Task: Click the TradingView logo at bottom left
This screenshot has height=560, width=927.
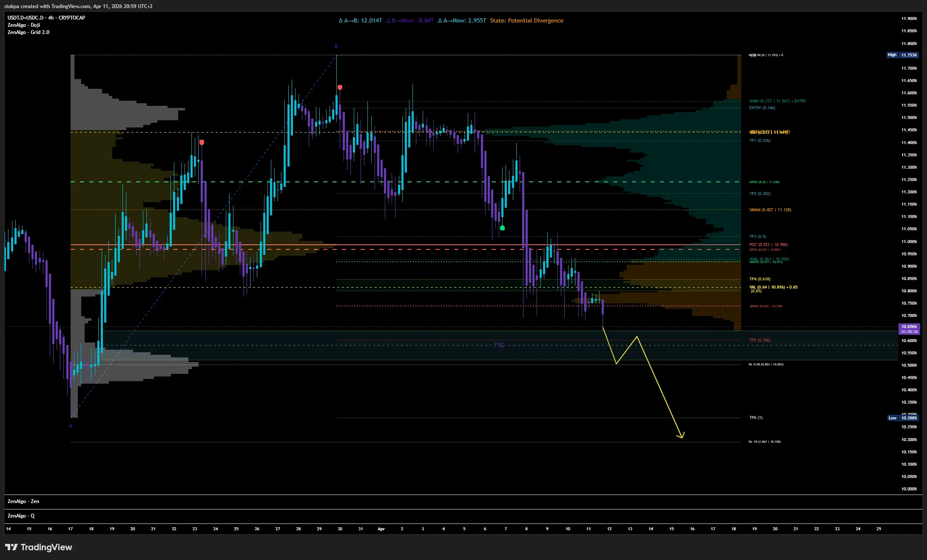Action: [38, 547]
